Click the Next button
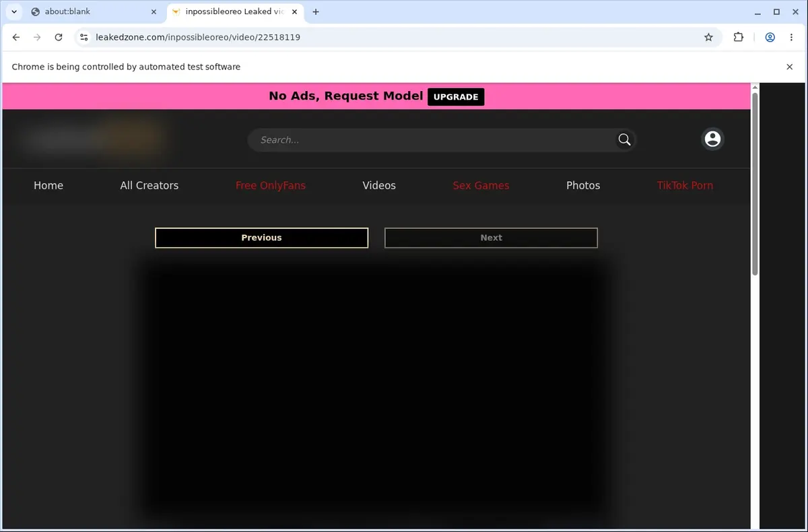Viewport: 808px width, 532px height. [x=491, y=238]
